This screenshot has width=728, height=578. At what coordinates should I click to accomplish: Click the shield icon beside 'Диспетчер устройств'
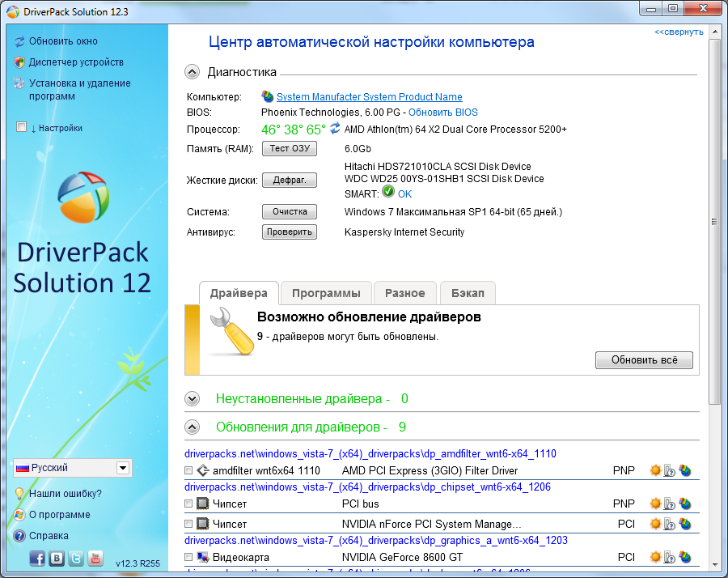[19, 62]
